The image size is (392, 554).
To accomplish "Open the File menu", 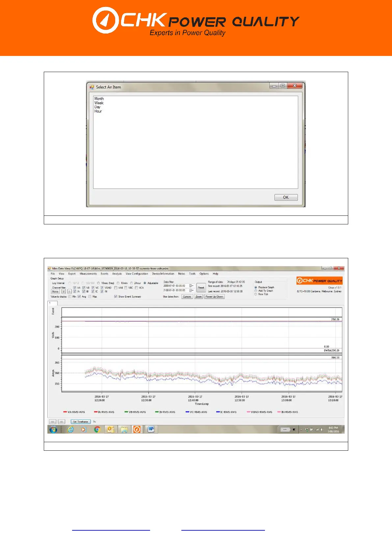I will click(x=53, y=274).
